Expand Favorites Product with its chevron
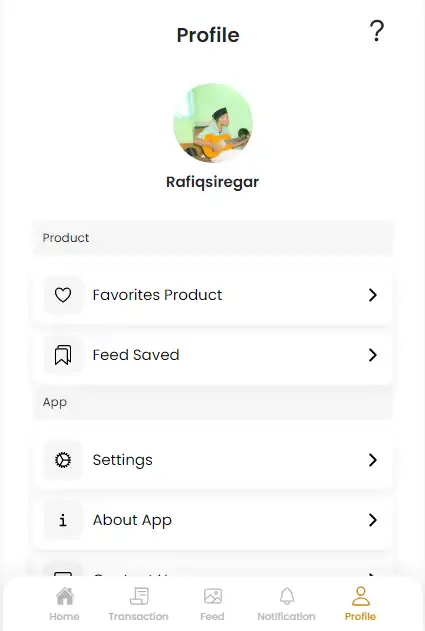This screenshot has width=425, height=631. tap(373, 295)
